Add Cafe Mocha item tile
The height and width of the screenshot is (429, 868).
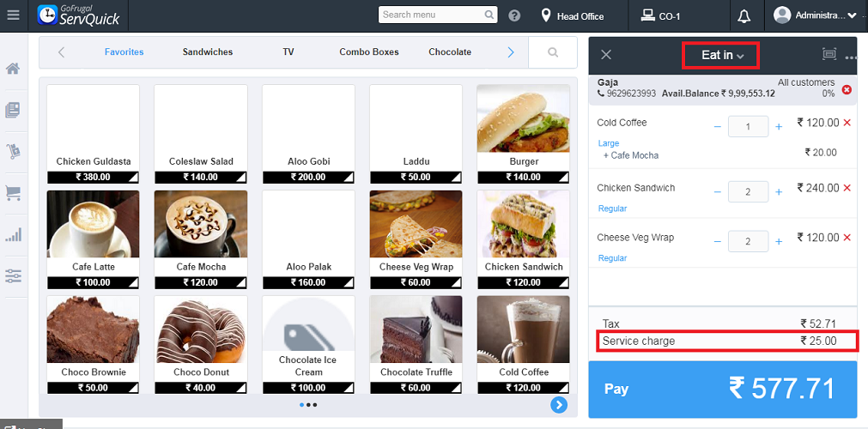(x=201, y=239)
